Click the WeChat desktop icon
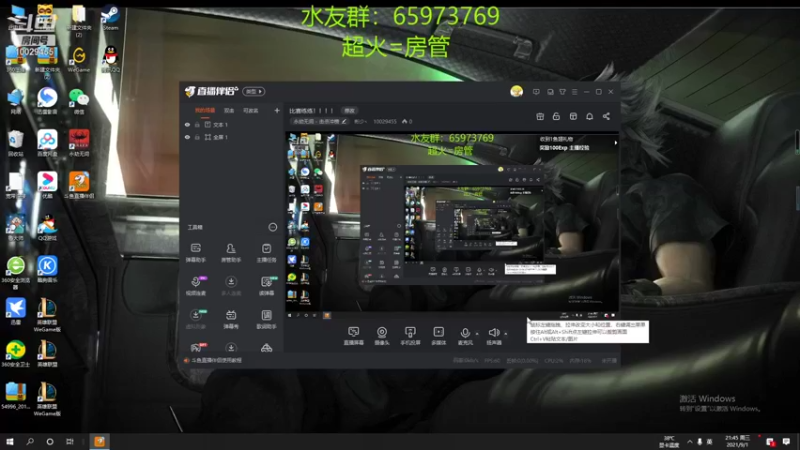Image resolution: width=800 pixels, height=450 pixels. [x=79, y=101]
